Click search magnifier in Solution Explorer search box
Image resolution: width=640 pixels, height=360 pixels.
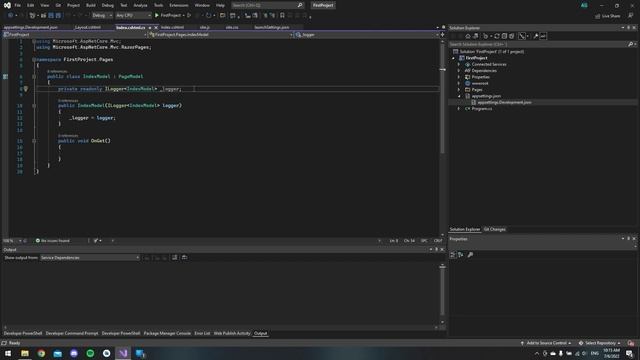(630, 44)
